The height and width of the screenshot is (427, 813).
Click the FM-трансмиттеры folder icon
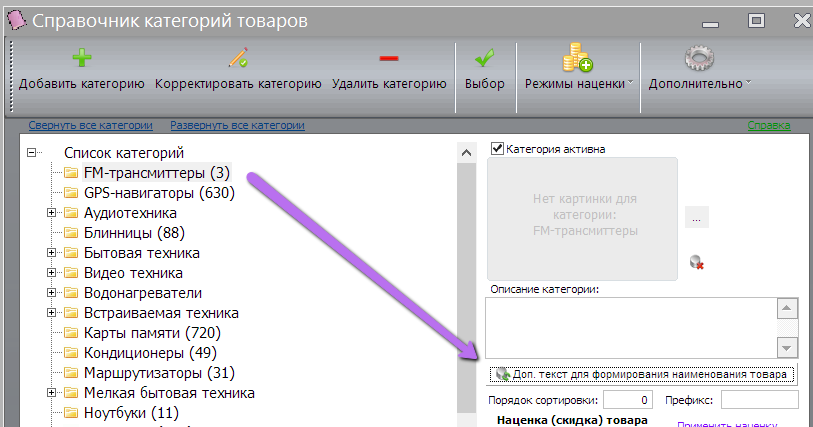click(x=71, y=173)
